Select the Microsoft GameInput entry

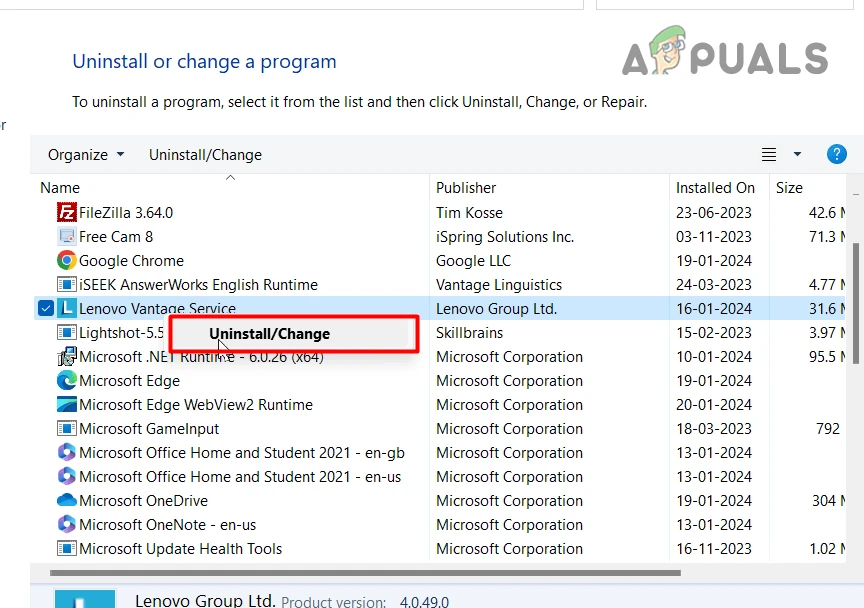149,429
